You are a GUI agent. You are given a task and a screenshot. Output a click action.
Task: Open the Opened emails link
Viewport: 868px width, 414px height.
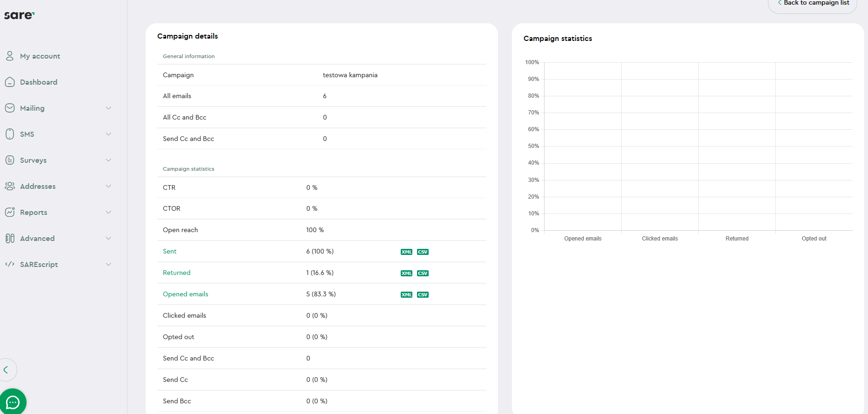pos(185,294)
